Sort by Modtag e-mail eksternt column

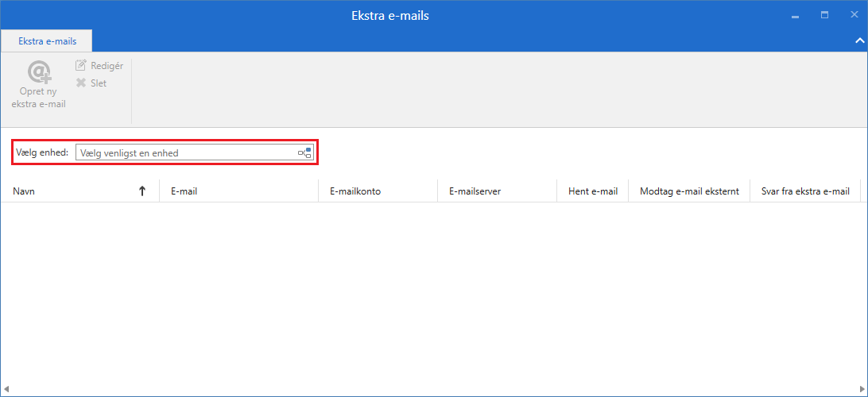[689, 191]
